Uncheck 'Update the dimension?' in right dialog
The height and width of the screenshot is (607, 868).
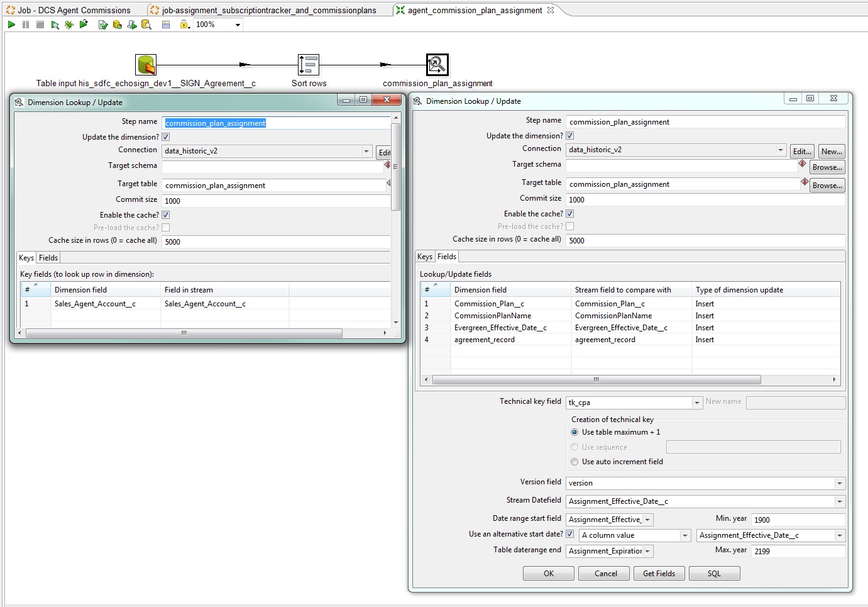click(x=570, y=136)
